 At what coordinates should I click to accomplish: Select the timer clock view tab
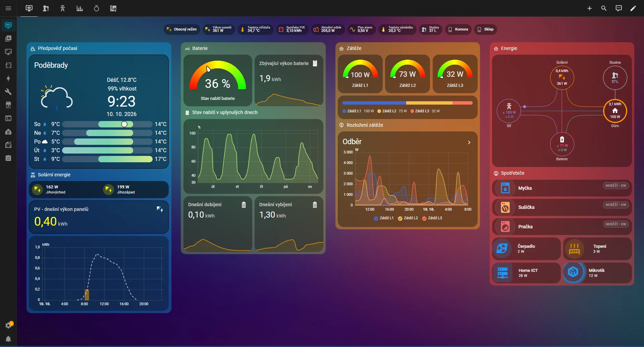[x=96, y=8]
